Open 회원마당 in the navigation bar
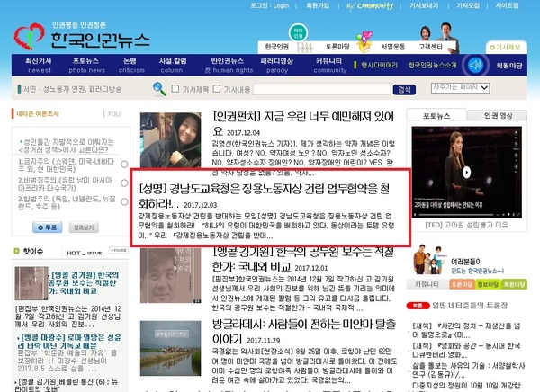The image size is (540, 392). click(509, 65)
